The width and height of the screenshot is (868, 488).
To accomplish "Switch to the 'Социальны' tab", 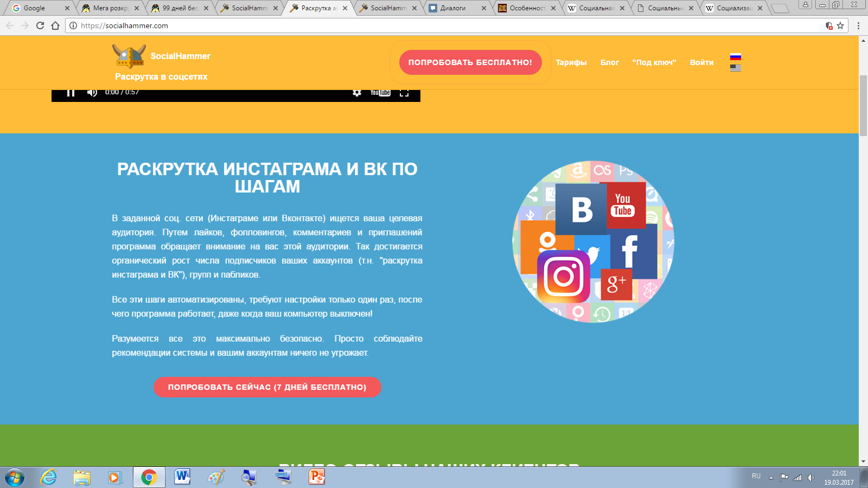I will click(666, 8).
